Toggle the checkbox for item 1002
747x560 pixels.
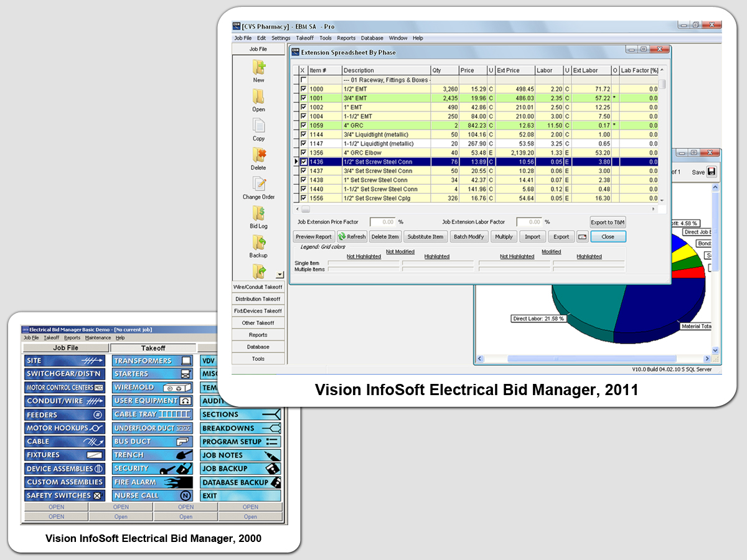[303, 107]
